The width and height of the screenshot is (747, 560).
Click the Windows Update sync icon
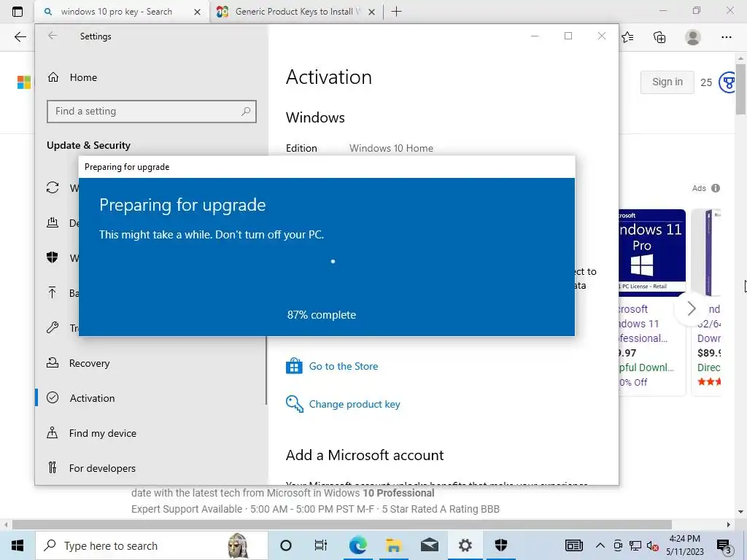53,187
